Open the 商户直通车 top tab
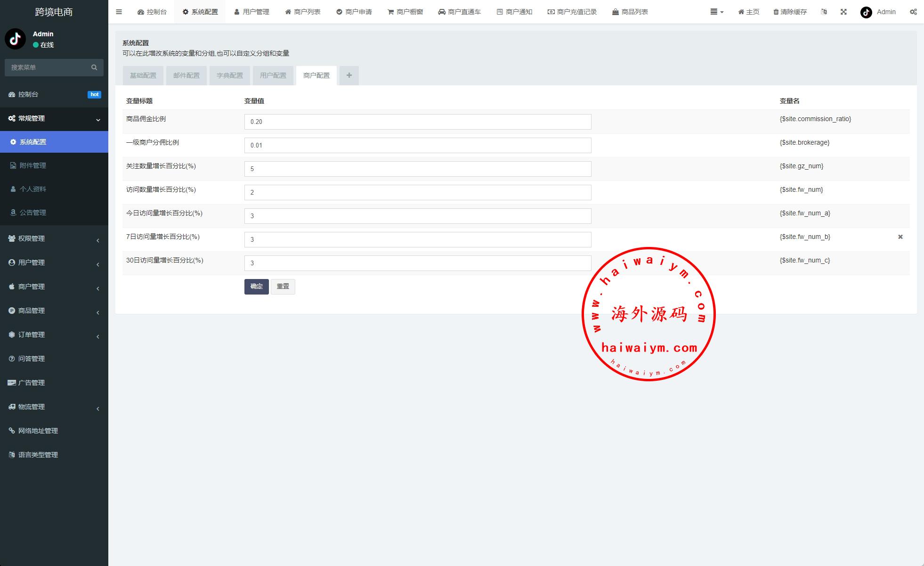This screenshot has height=566, width=924. (x=459, y=12)
